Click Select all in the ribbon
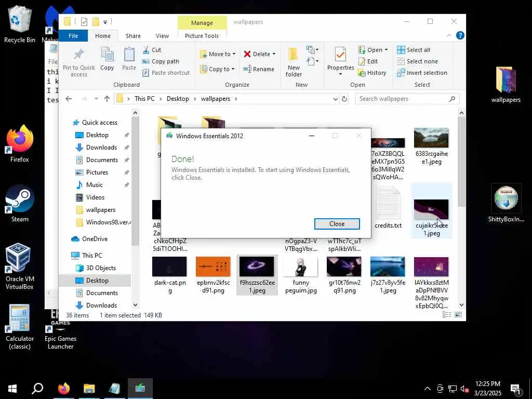This screenshot has width=532, height=399. click(x=414, y=50)
